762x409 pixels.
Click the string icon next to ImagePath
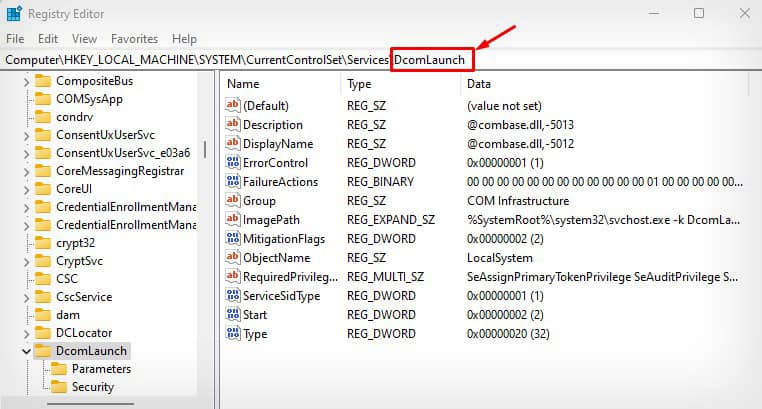click(233, 220)
